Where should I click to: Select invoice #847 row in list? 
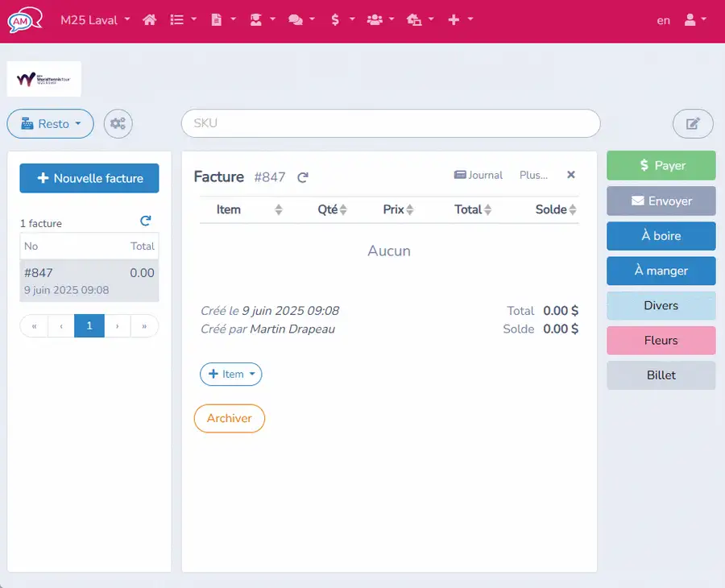pos(89,280)
